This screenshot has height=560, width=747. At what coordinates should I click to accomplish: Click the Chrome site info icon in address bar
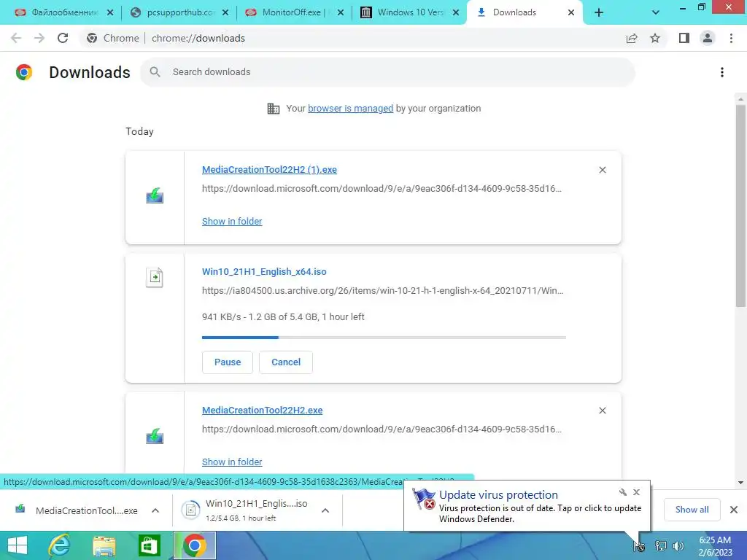92,38
